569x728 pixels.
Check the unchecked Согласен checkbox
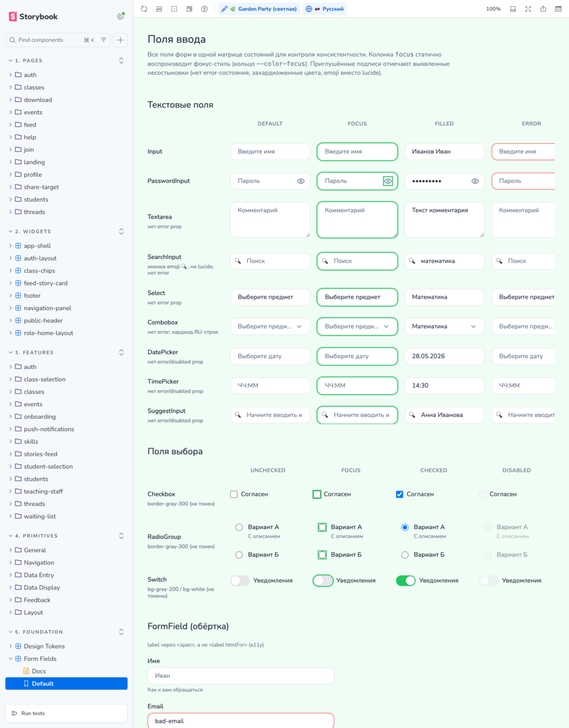234,495
